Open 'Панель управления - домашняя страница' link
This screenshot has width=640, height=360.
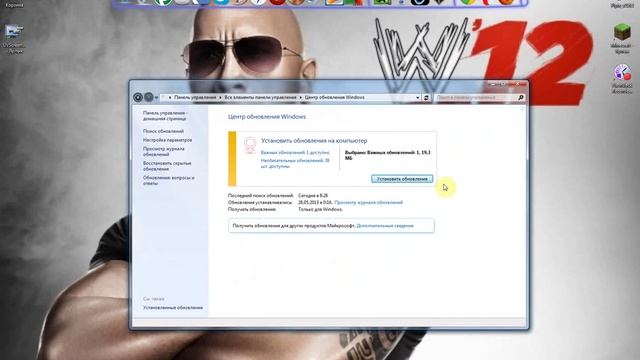165,116
